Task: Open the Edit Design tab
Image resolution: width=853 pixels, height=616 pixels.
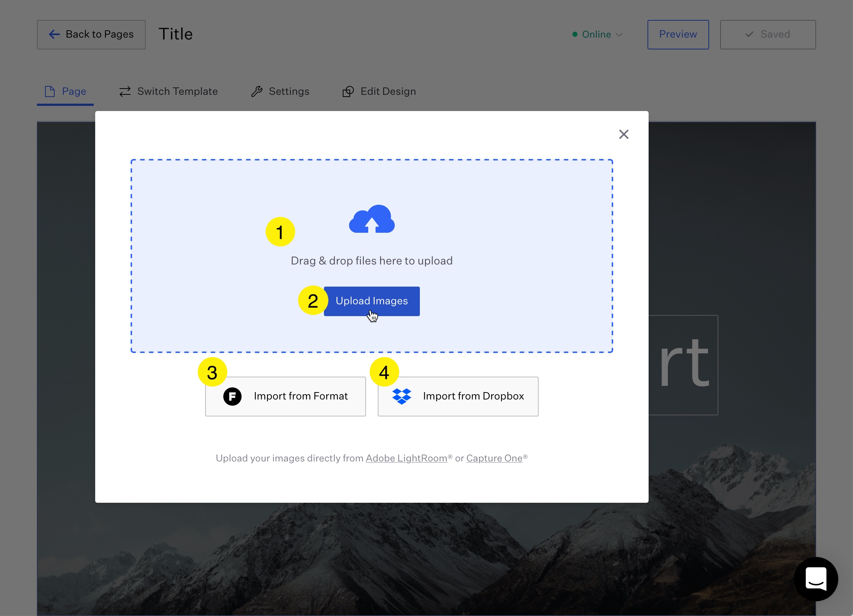Action: (x=379, y=91)
